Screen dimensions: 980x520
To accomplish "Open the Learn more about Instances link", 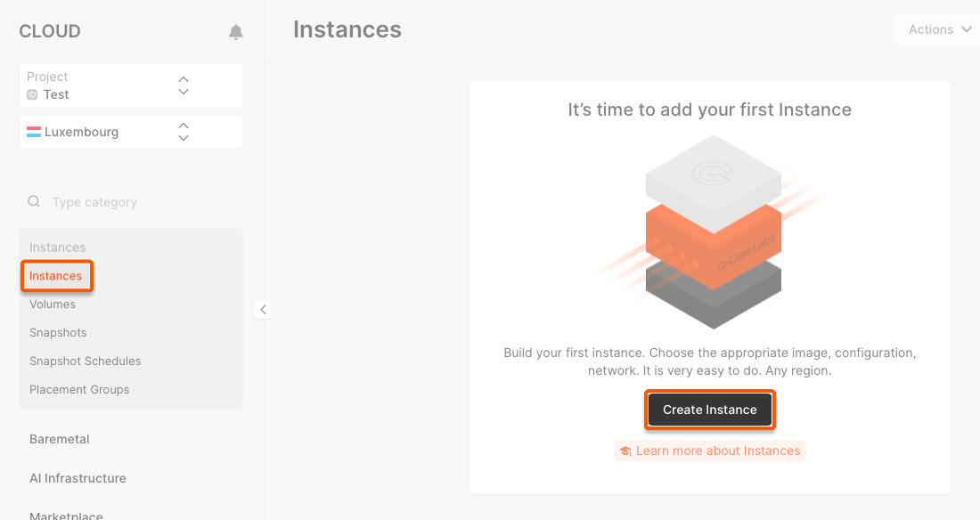I will pyautogui.click(x=717, y=451).
